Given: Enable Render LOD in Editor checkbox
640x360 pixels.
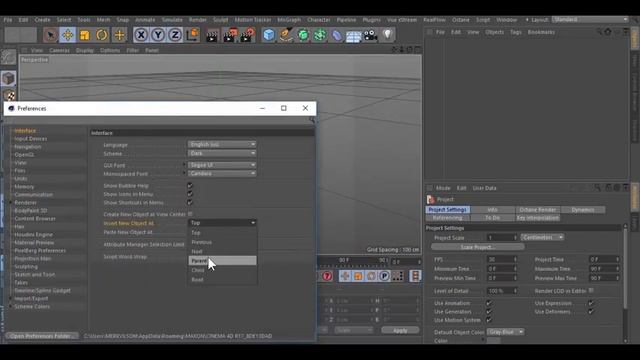Looking at the screenshot, I should tap(591, 291).
